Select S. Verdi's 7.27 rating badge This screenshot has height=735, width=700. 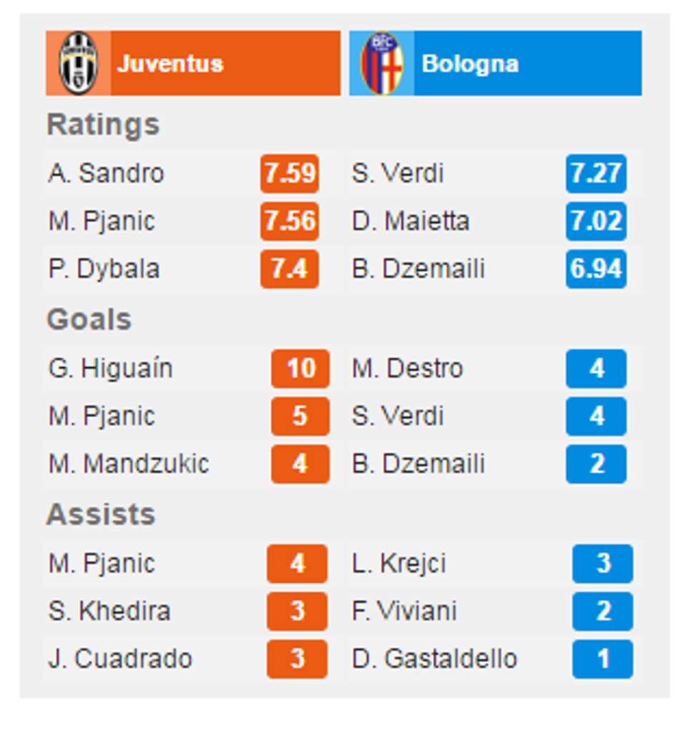tap(595, 174)
